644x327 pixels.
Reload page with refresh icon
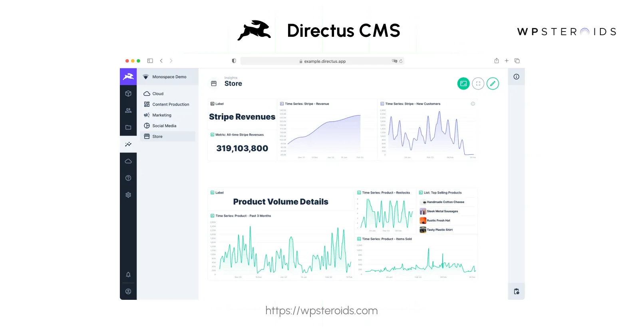(401, 61)
